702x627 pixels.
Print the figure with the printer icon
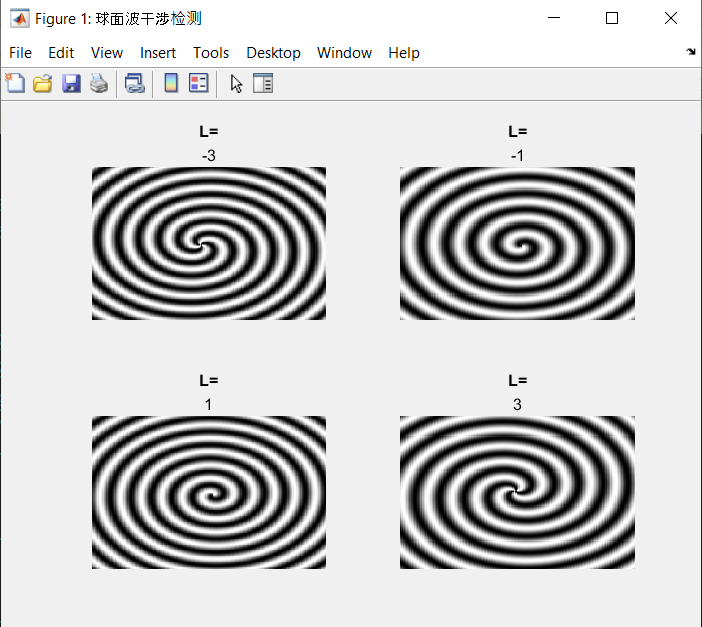pos(99,83)
